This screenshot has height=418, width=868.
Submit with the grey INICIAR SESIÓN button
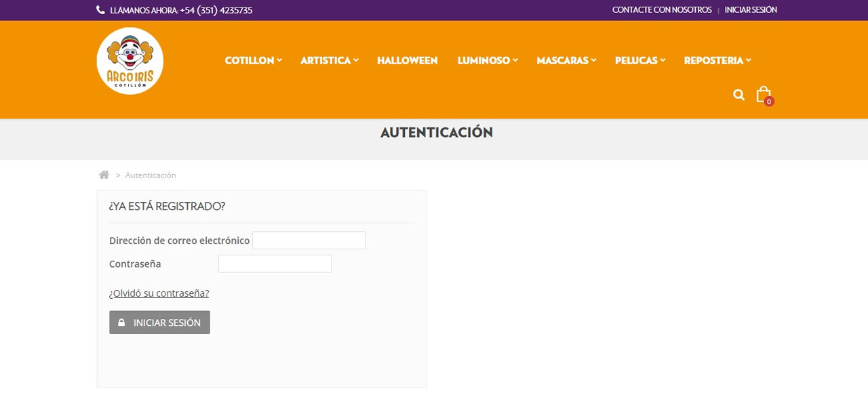coord(159,322)
